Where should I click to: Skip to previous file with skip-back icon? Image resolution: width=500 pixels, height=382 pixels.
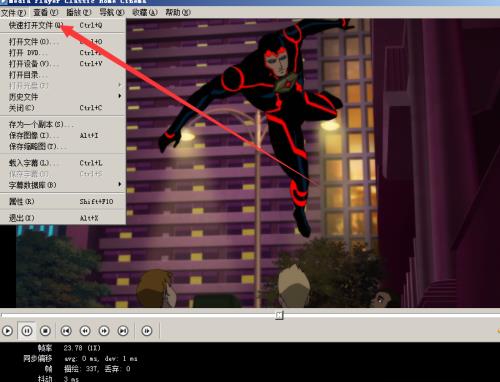pyautogui.click(x=66, y=331)
